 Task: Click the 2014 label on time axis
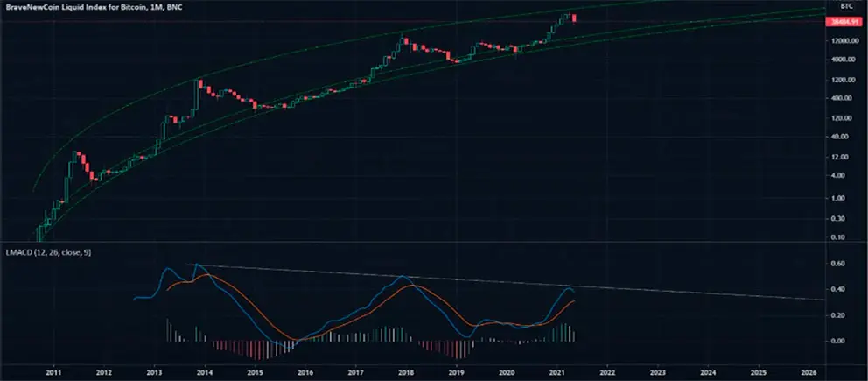click(205, 372)
